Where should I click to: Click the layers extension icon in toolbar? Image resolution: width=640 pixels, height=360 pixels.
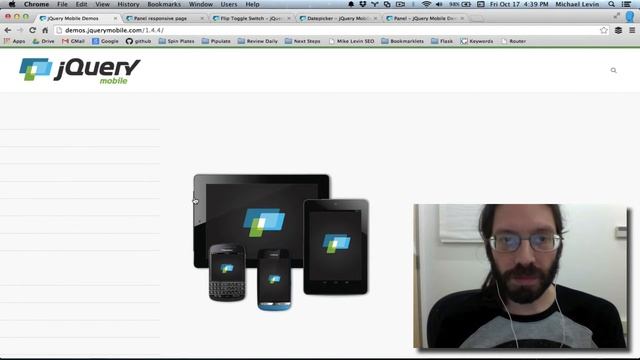click(x=618, y=30)
